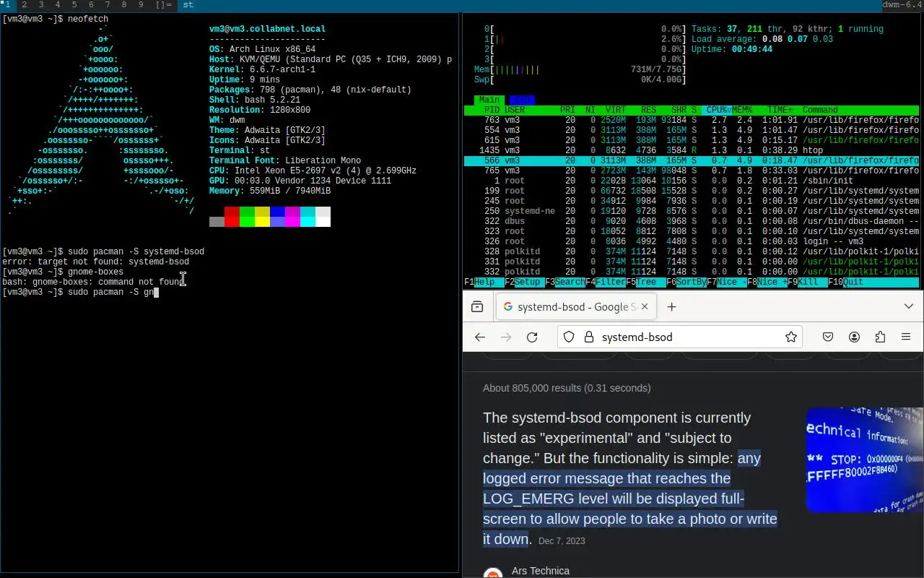Click the green swatch in neofetch palette
924x578 pixels.
(x=247, y=217)
